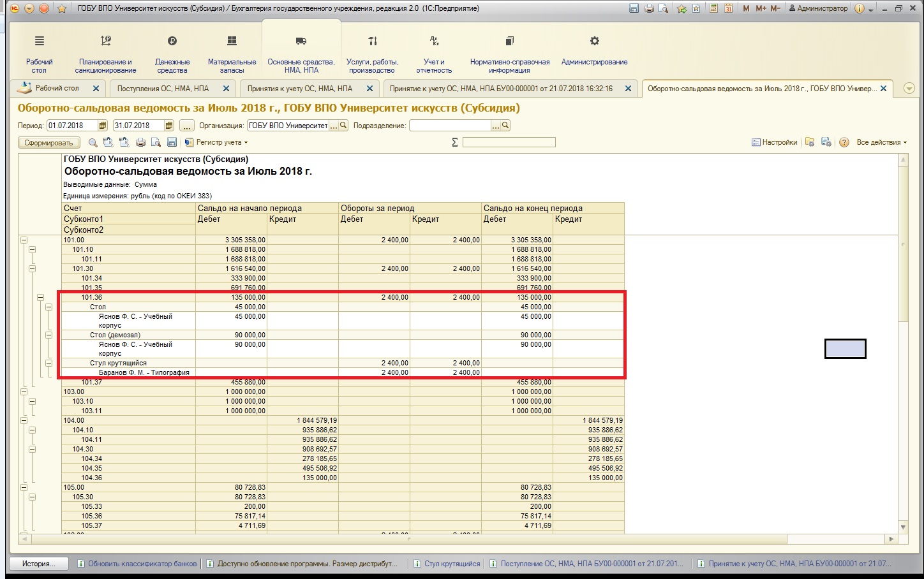Collapse the Стол (демозал) row group
Image resolution: width=924 pixels, height=579 pixels.
click(48, 335)
